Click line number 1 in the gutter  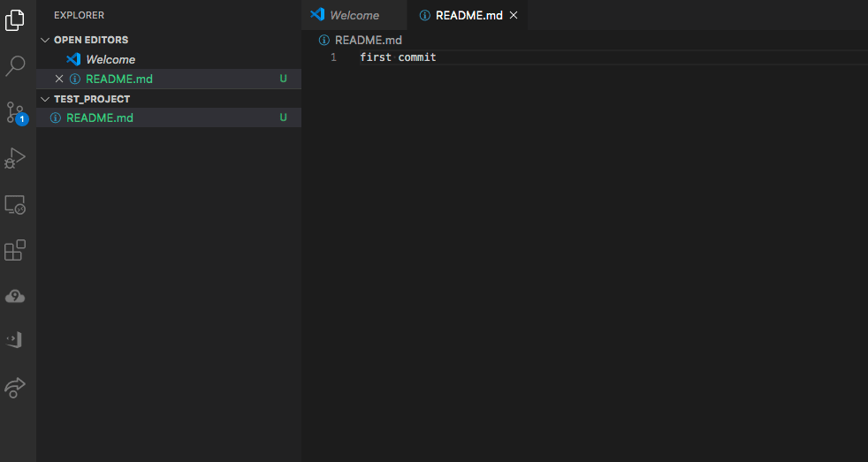click(x=333, y=57)
